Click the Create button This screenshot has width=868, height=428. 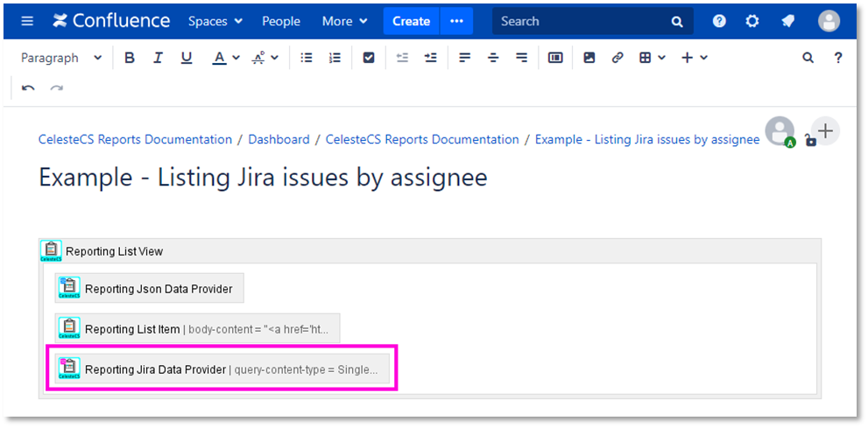[x=412, y=21]
